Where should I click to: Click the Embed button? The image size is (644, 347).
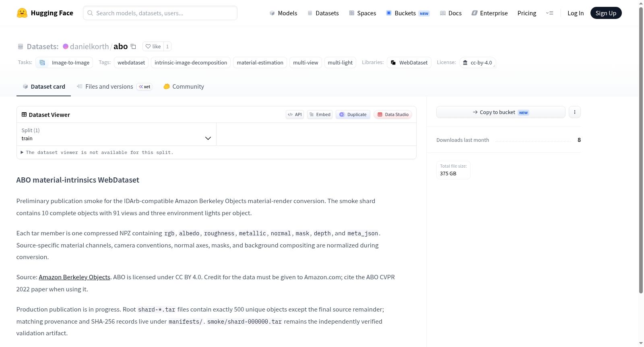tap(320, 114)
